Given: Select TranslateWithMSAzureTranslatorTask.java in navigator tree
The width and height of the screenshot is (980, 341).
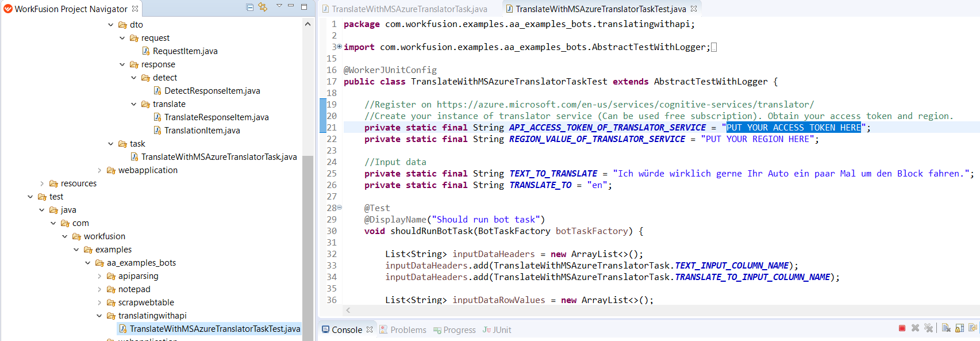Looking at the screenshot, I should (x=219, y=157).
